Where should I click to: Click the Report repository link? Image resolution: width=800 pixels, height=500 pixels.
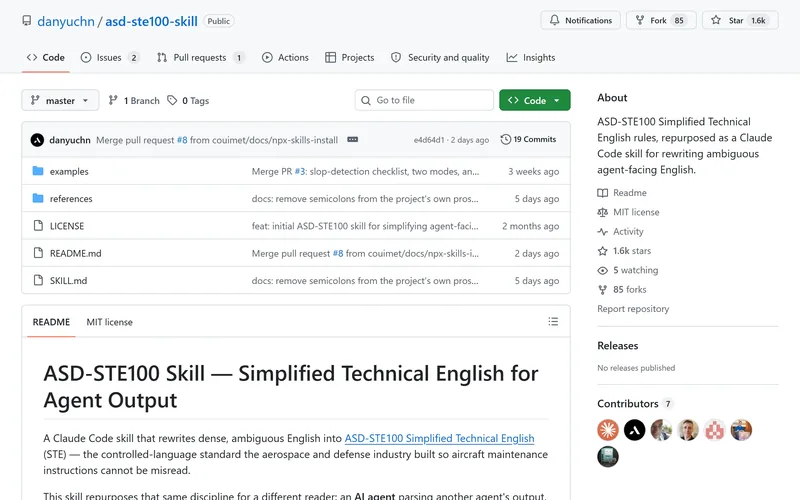pyautogui.click(x=633, y=309)
